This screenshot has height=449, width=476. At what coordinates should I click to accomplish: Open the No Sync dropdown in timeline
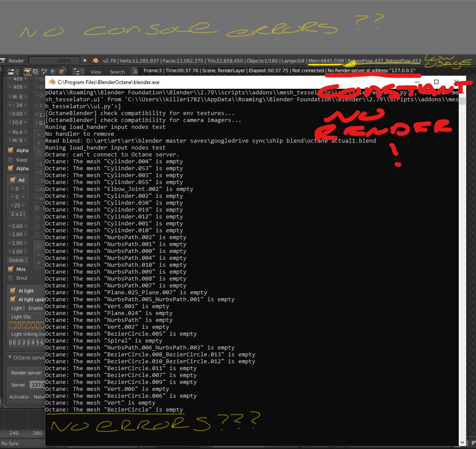pos(21,443)
